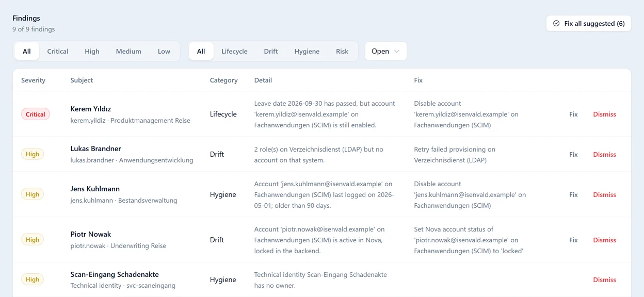
Task: Select the All category filter
Action: click(201, 51)
